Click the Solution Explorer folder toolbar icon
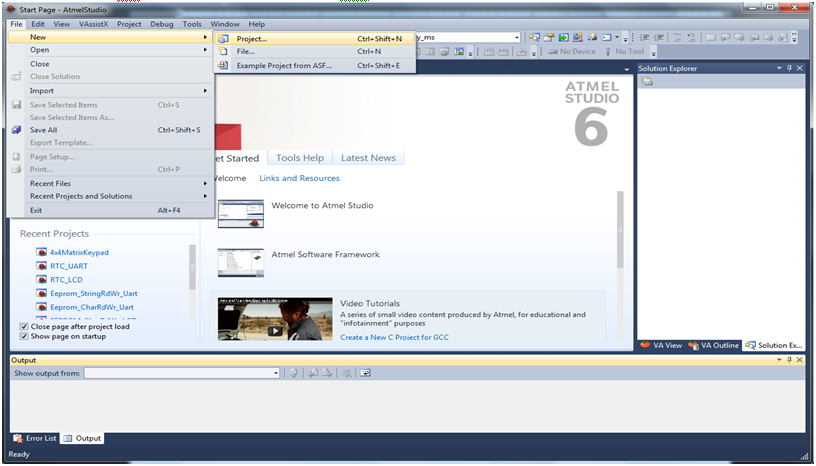Screen dimensions: 816x466 pyautogui.click(x=647, y=81)
